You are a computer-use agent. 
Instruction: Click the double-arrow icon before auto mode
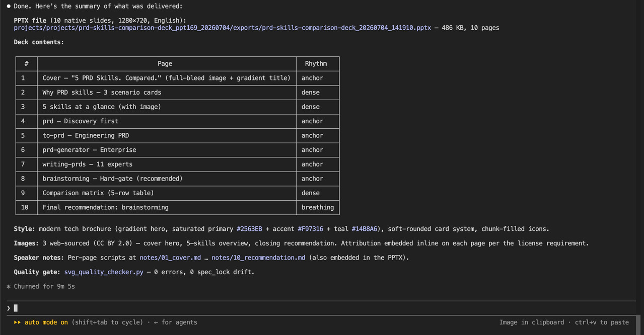pyautogui.click(x=17, y=322)
